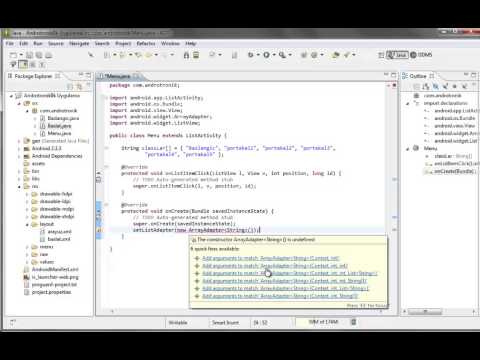480x360 pixels.
Task: Switch to the DDMS perspective
Action: 421,55
